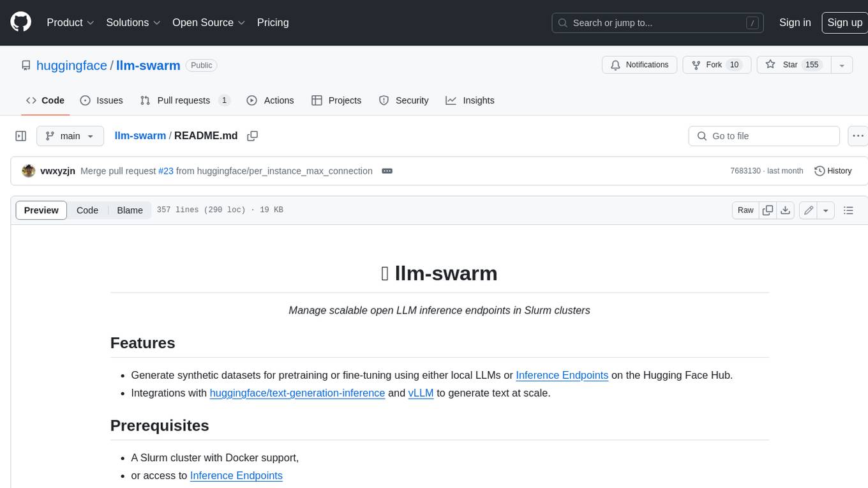Click the Go to file search box
The image size is (868, 488).
(x=764, y=136)
